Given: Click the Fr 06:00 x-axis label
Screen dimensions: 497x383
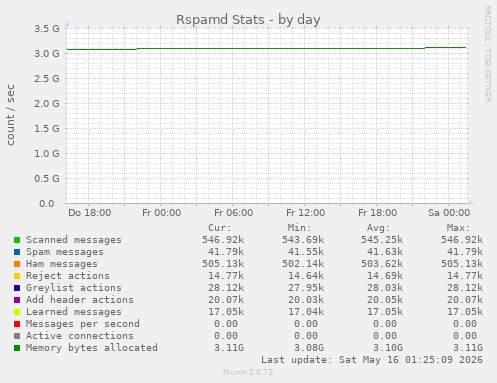Looking at the screenshot, I should tap(234, 213).
